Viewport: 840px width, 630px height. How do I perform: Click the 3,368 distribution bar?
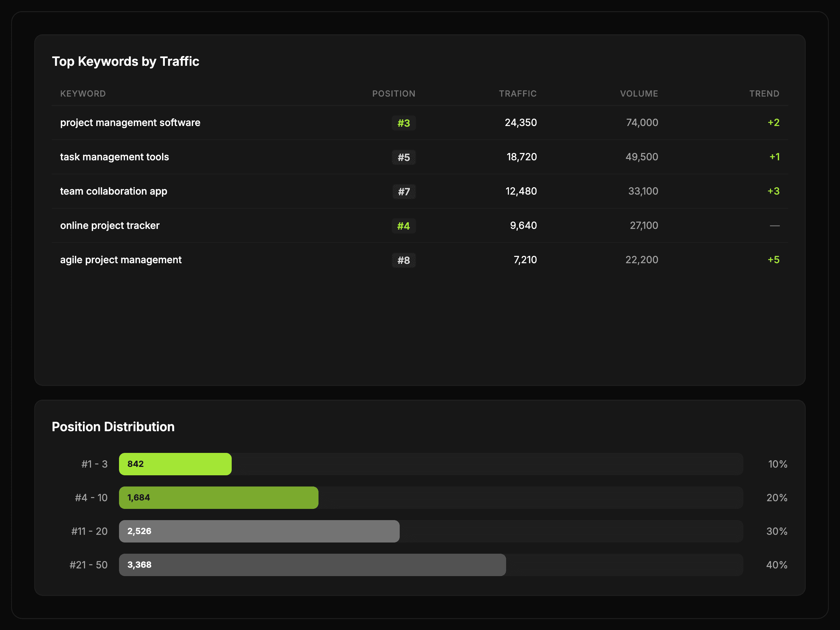312,565
